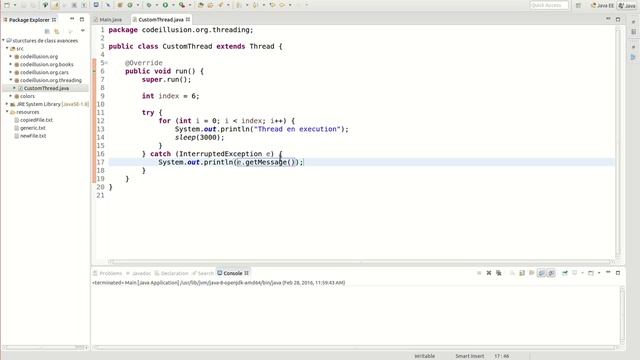Click the New Java Class icon
This screenshot has height=360, width=640.
(x=130, y=5)
